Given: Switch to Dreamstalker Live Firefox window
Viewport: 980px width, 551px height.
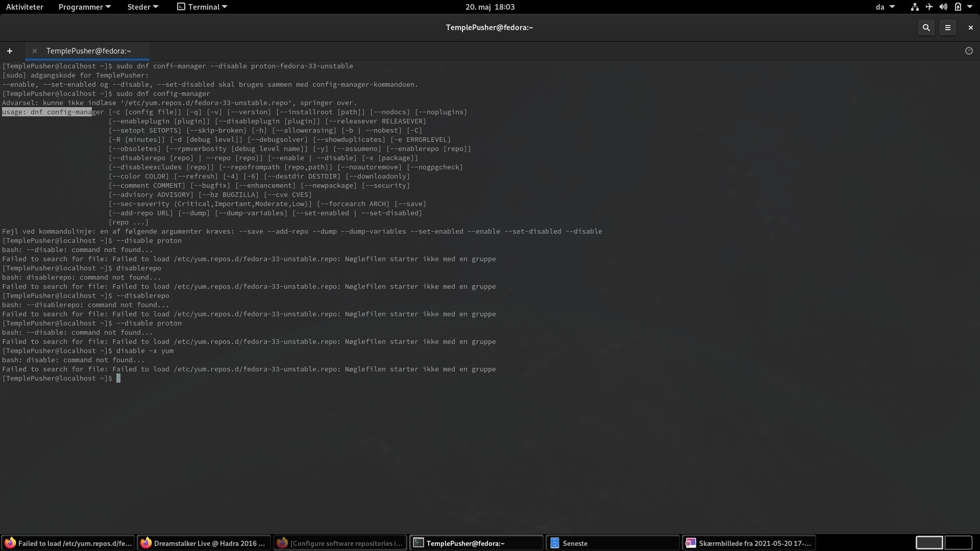Looking at the screenshot, I should pyautogui.click(x=204, y=543).
